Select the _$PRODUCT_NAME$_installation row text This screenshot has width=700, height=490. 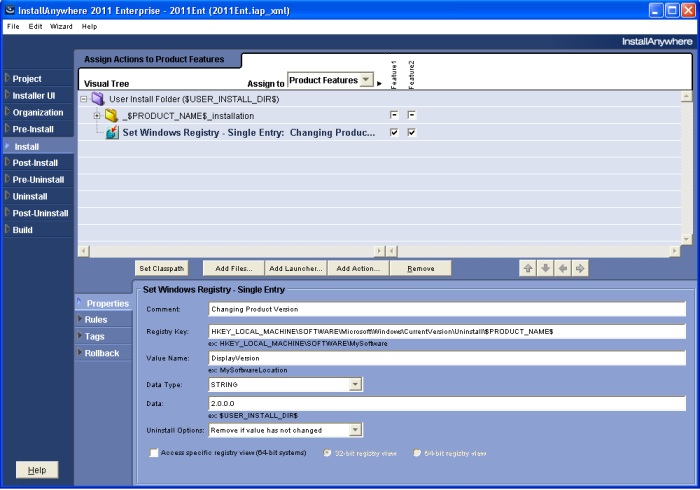(188, 116)
